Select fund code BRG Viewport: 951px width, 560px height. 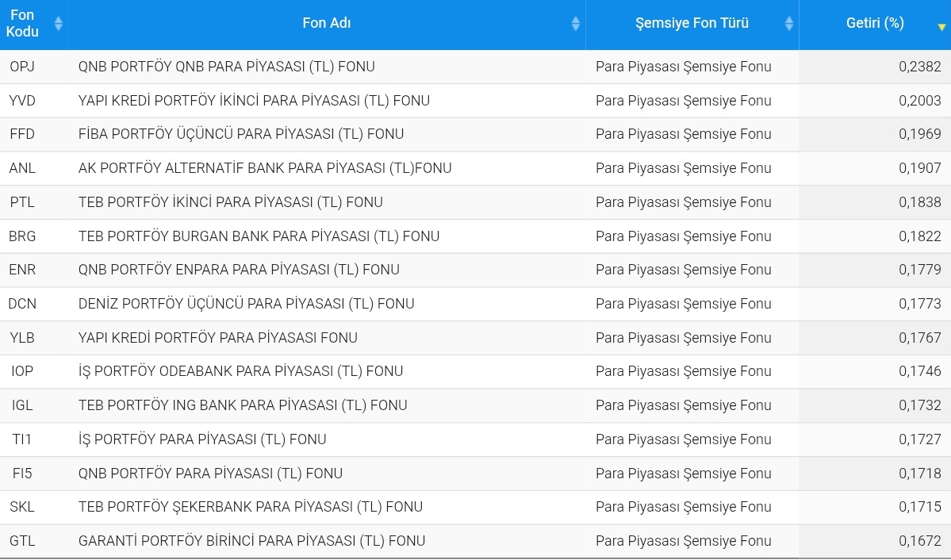pyautogui.click(x=22, y=236)
